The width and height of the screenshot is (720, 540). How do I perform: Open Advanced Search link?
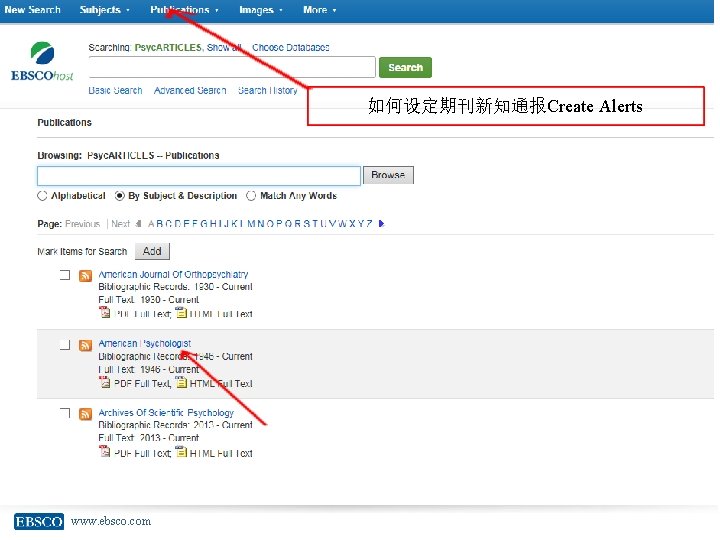click(190, 90)
